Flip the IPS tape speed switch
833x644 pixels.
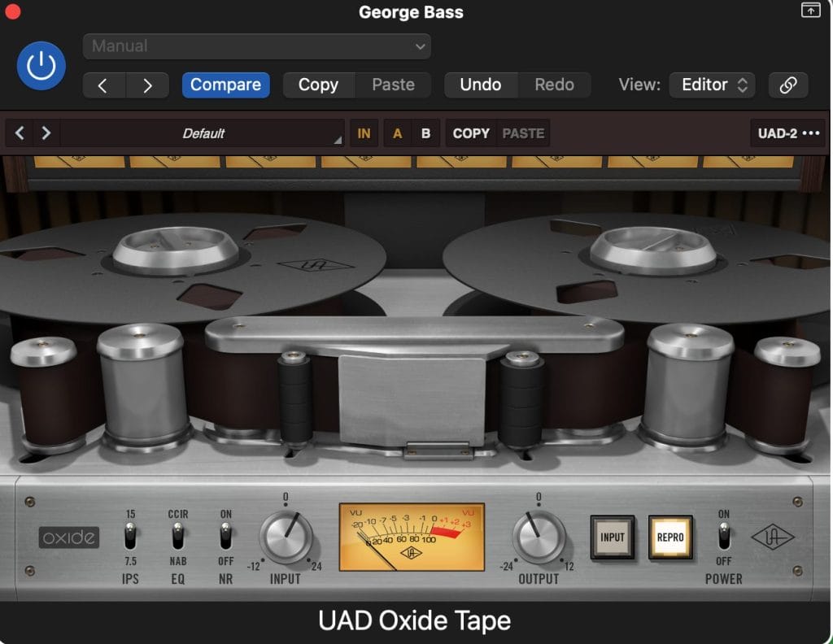coord(130,537)
